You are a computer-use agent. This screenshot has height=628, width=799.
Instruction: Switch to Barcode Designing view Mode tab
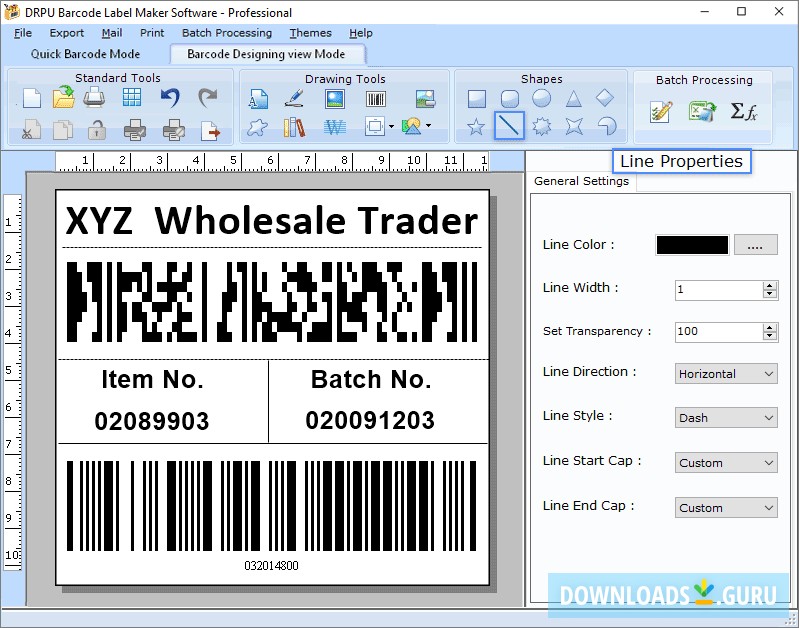click(x=267, y=54)
